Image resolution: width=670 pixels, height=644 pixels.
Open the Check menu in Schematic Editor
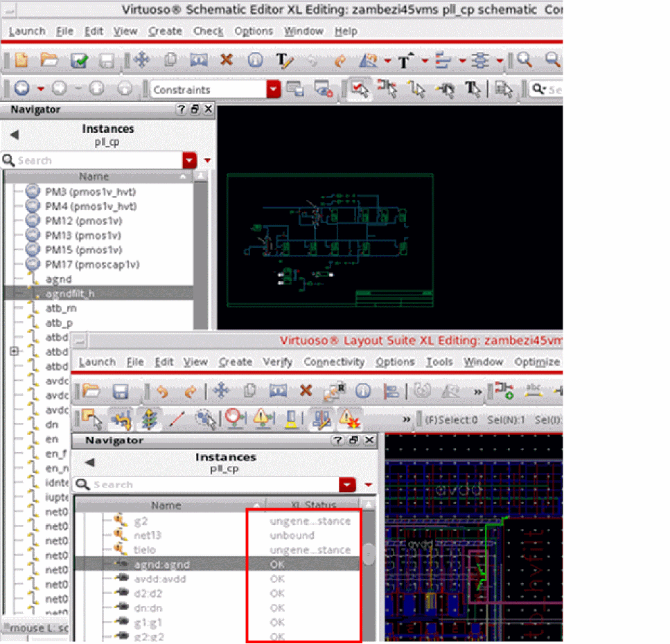208,31
